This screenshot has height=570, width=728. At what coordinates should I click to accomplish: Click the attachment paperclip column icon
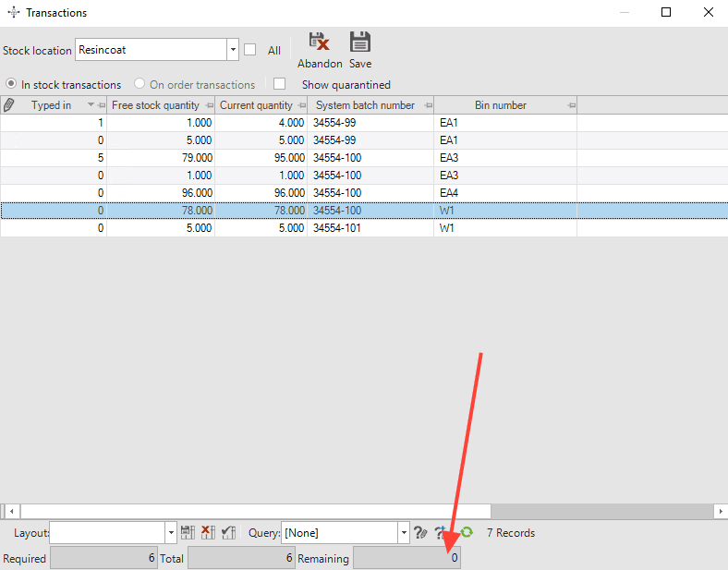pos(8,105)
